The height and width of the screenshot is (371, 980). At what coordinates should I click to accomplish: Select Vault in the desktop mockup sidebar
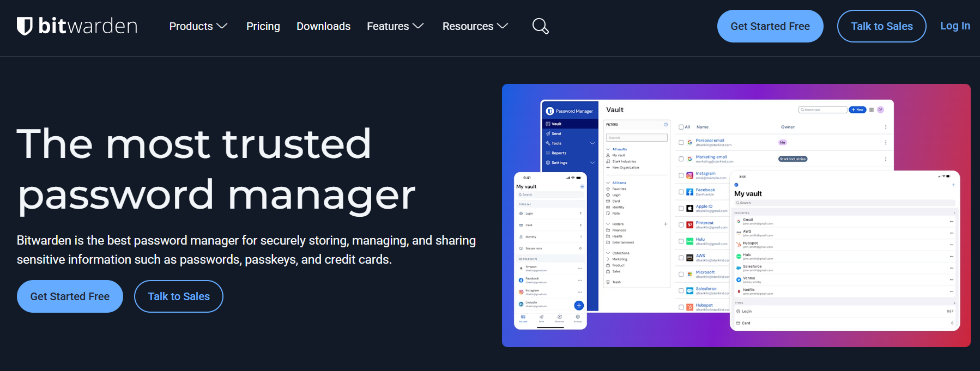coord(570,124)
